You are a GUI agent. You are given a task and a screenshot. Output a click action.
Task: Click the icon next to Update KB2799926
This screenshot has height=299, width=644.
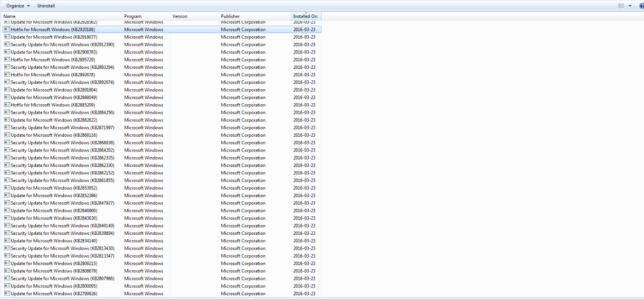tap(7, 293)
